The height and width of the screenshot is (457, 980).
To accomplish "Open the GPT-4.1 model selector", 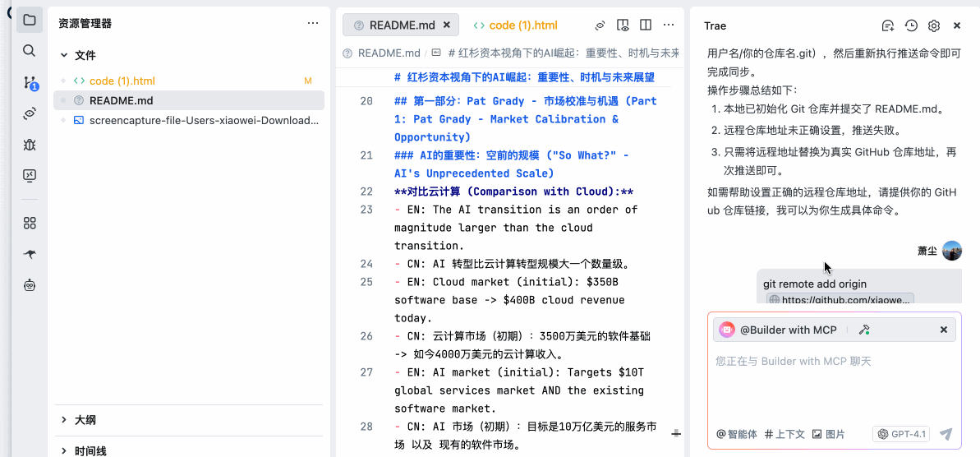I will coord(901,434).
